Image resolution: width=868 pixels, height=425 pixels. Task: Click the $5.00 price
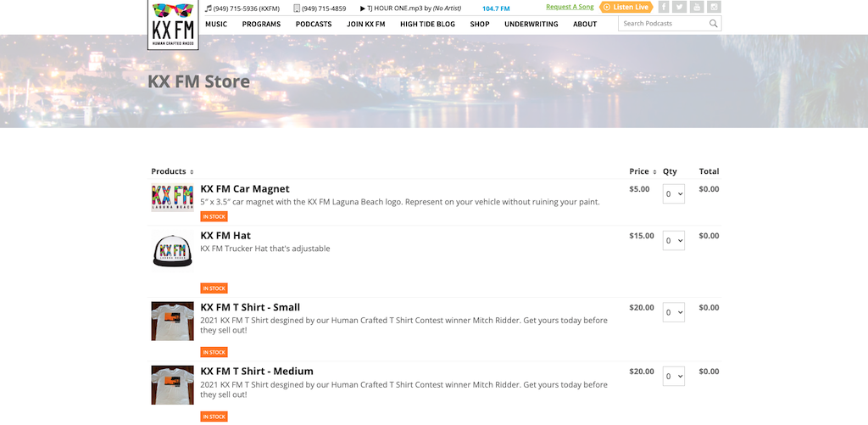(x=639, y=189)
